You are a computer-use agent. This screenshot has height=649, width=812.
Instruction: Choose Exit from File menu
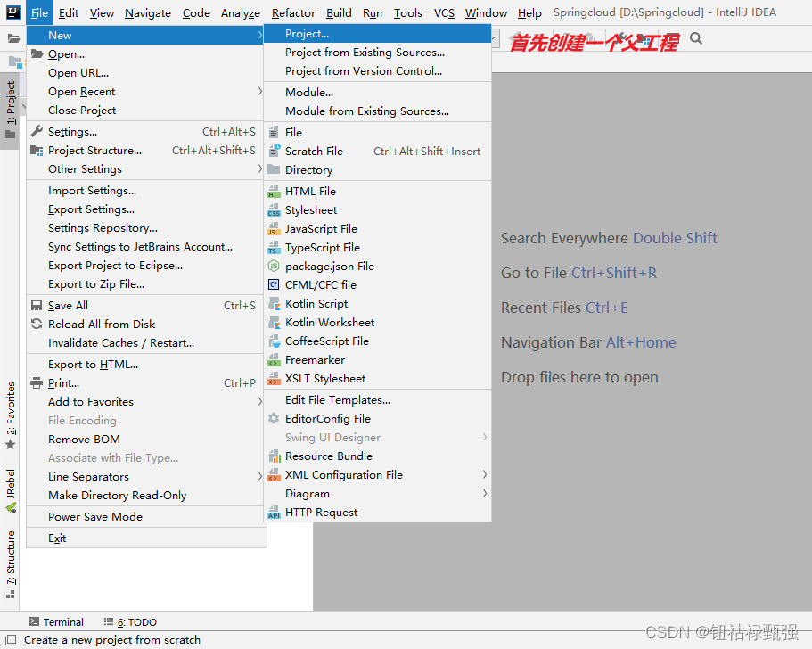[146, 538]
